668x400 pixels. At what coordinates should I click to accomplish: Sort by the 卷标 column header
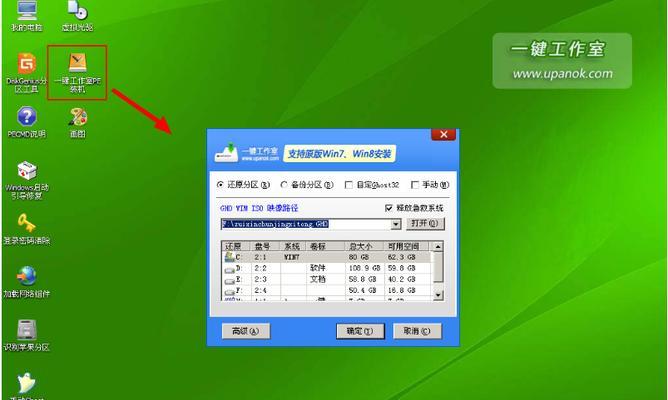[325, 246]
